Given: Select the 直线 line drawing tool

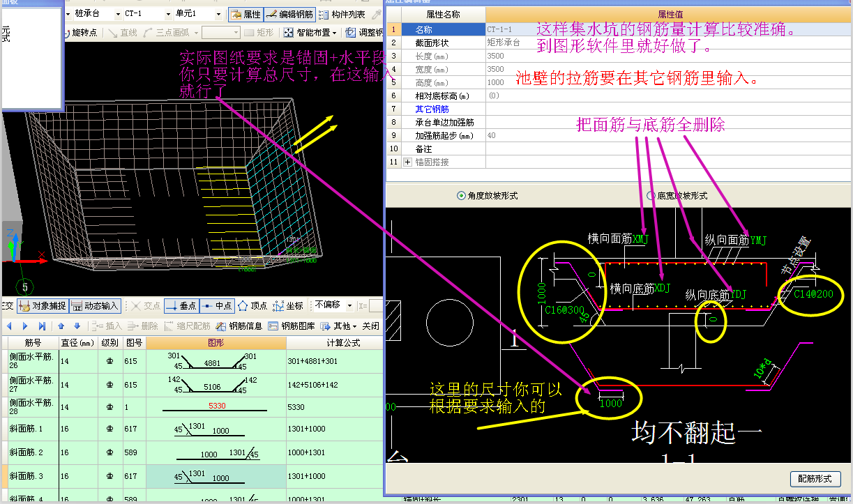Looking at the screenshot, I should [122, 33].
